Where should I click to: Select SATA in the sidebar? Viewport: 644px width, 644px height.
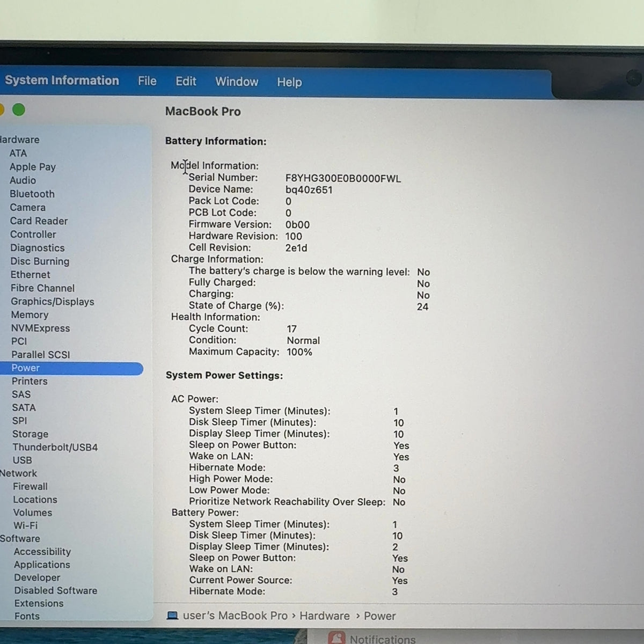click(24, 407)
